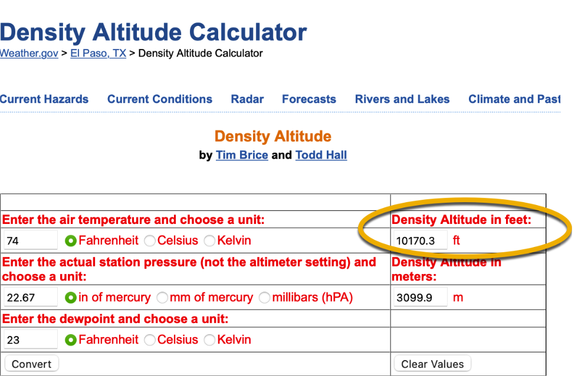Select mm of mercury pressure unit
This screenshot has width=588, height=376.
point(162,298)
